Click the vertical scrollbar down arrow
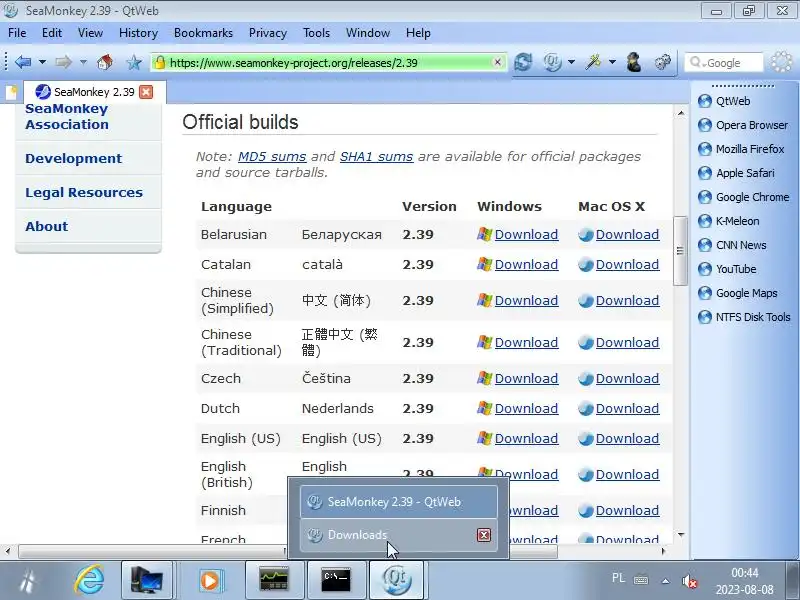The width and height of the screenshot is (800, 600). [681, 535]
